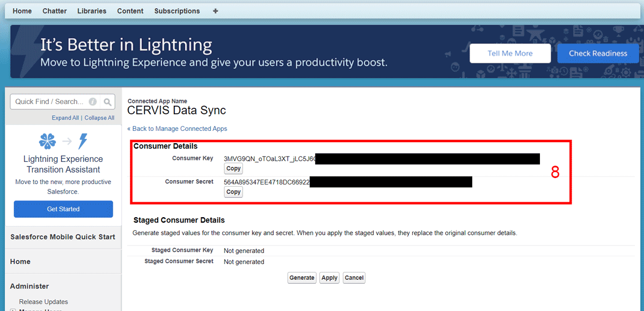This screenshot has width=644, height=311.
Task: Click the Check Readiness button
Action: 598,54
